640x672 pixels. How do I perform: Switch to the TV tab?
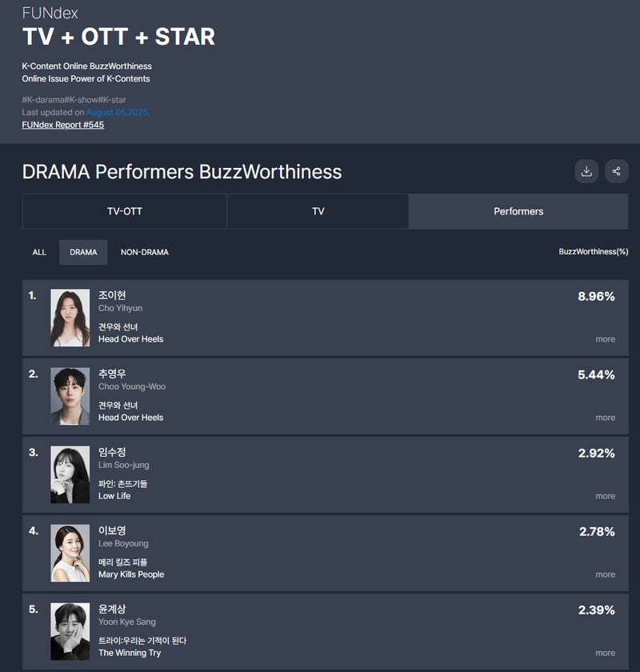pos(318,211)
